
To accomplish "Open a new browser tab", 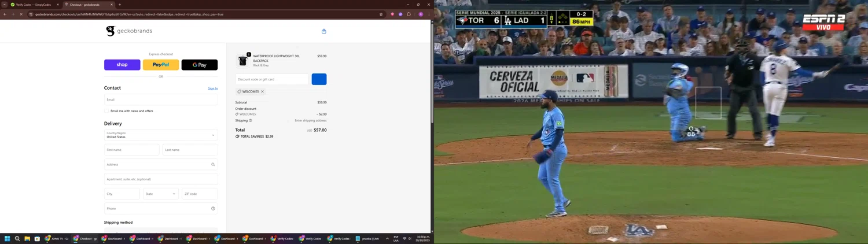I will pos(120,5).
